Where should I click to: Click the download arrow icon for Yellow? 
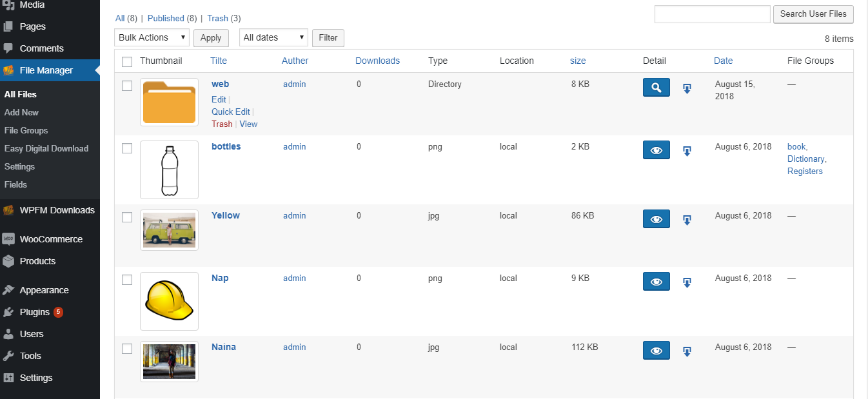[687, 220]
